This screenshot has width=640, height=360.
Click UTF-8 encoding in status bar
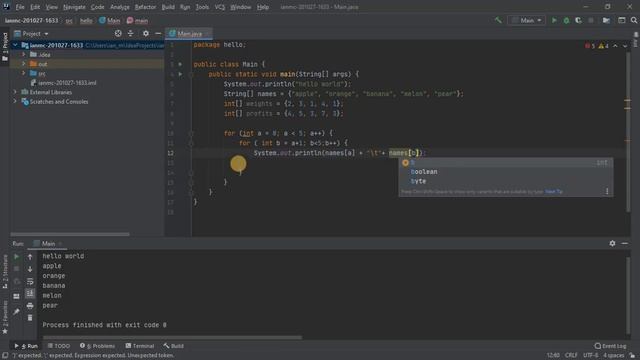click(x=591, y=355)
